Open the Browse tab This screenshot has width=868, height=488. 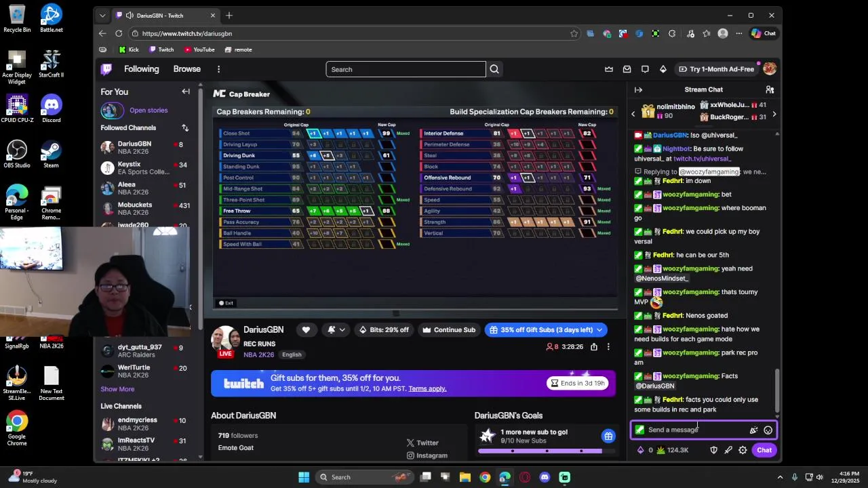[186, 69]
